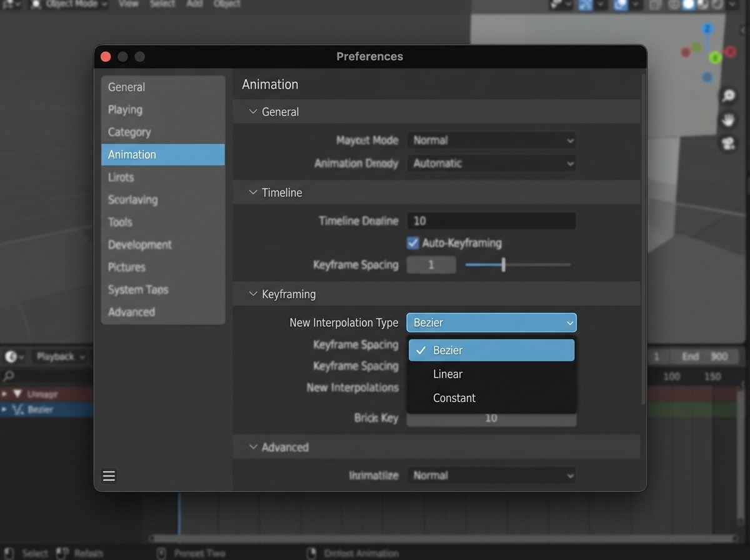Choose Bezier in the interpolation list
The height and width of the screenshot is (560, 750).
pyautogui.click(x=491, y=350)
